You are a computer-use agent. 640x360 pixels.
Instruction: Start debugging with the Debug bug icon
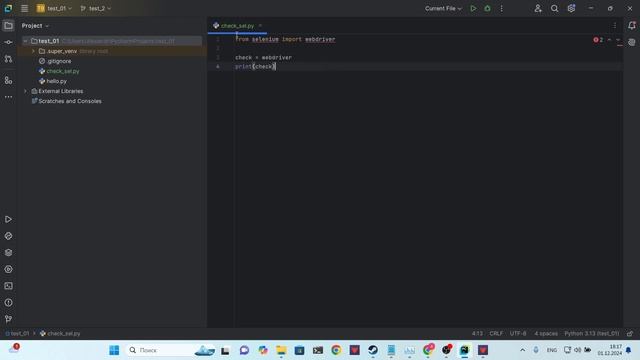point(487,8)
